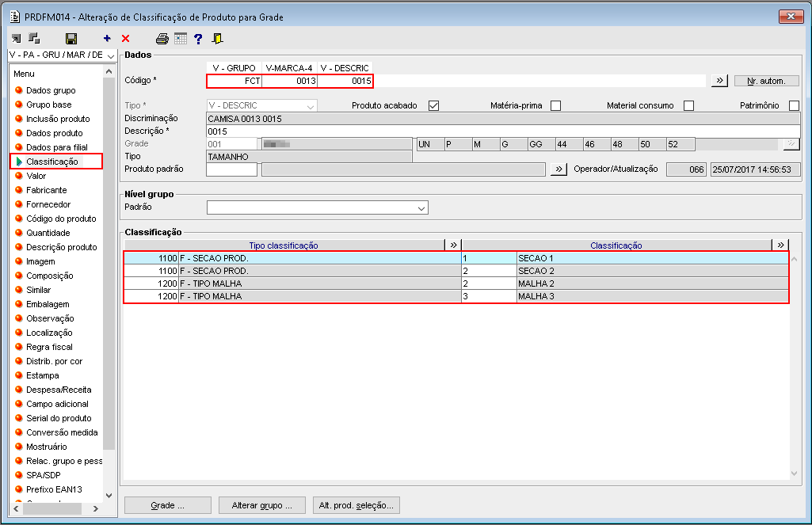Select Prefixo EAN13 in the menu

click(54, 489)
